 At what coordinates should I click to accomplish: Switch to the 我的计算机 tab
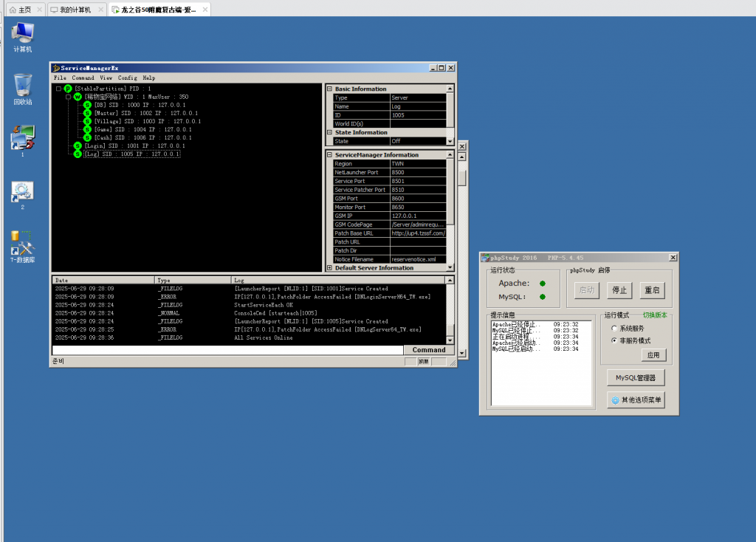(x=75, y=10)
